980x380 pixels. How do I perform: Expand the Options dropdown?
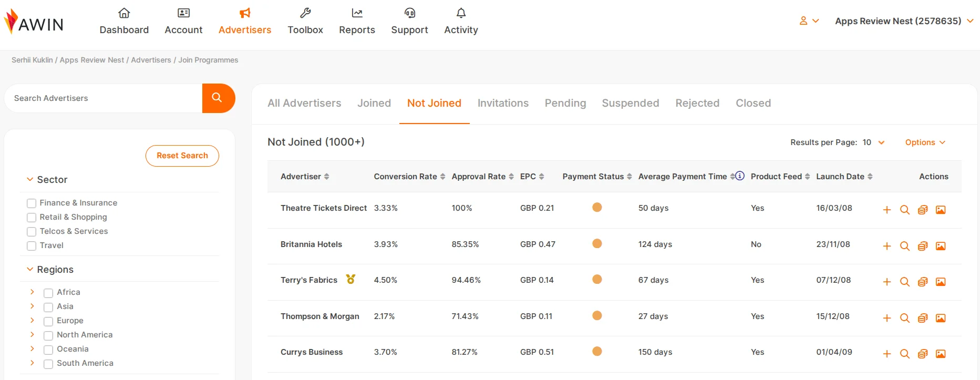point(925,142)
